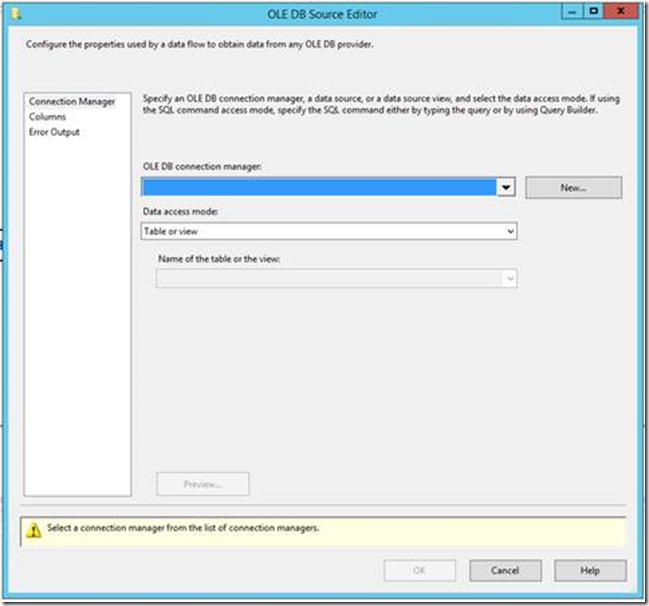Screen dimensions: 649x606
Task: Click the 'Select a connection manager' warning message
Action: tap(182, 529)
